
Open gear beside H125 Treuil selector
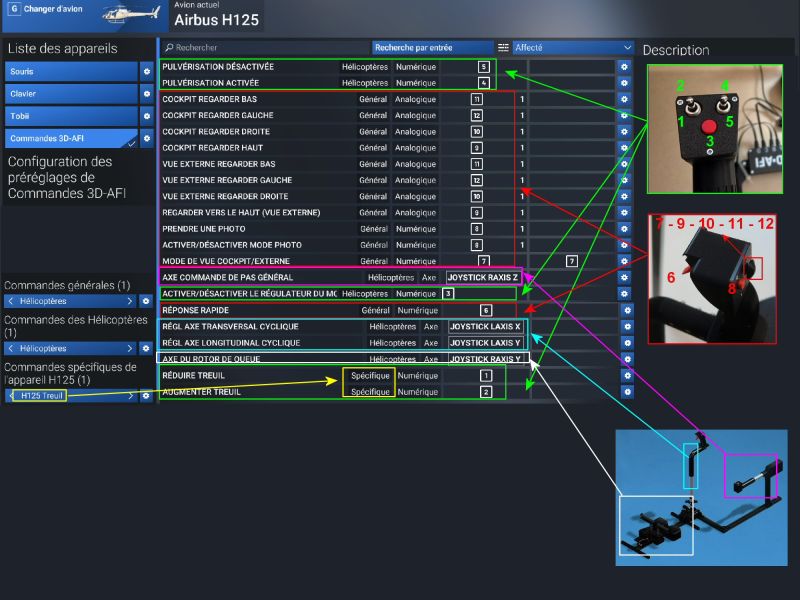pyautogui.click(x=146, y=395)
